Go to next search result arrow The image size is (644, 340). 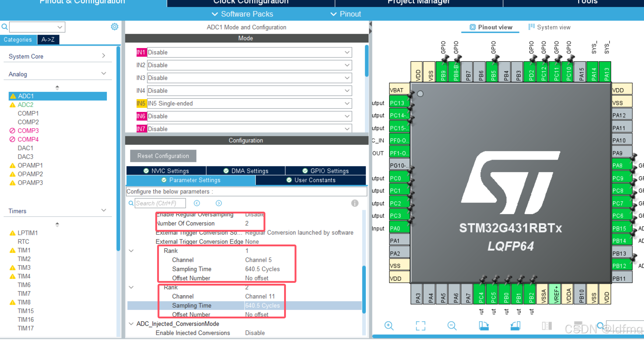point(219,203)
